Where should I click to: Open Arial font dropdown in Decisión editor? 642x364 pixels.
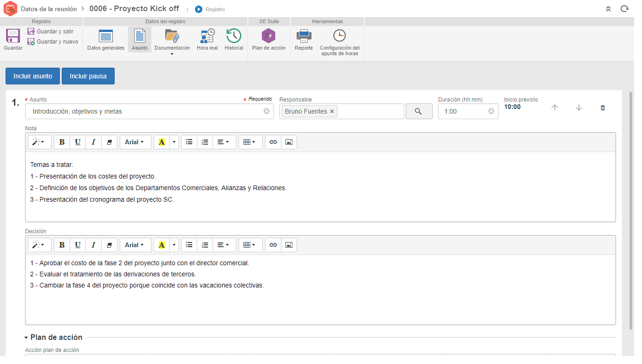[x=136, y=245]
